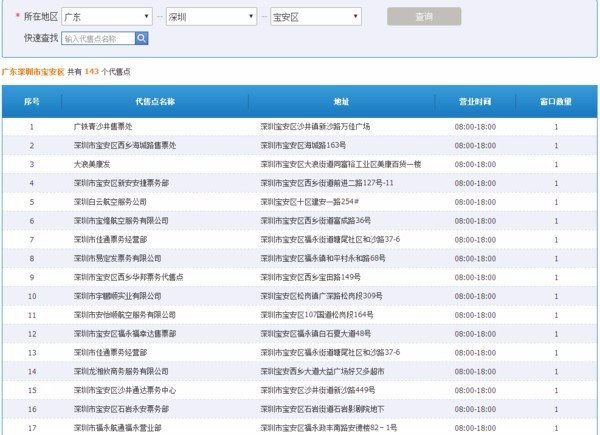Screen dimensions: 600x435
Task: Click the row 17 address ending 安德楼82－1号
Action: [x=329, y=428]
